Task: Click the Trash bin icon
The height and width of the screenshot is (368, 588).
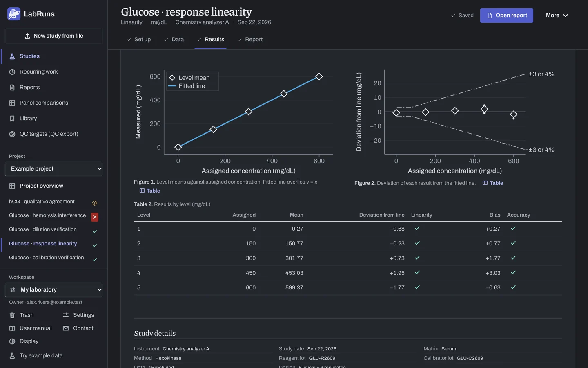Action: tap(12, 315)
